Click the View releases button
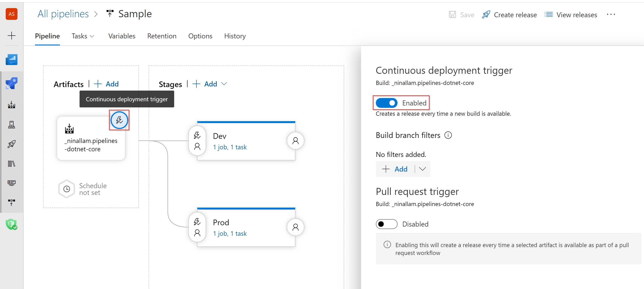Screen dimensions: 644x289 (x=577, y=15)
